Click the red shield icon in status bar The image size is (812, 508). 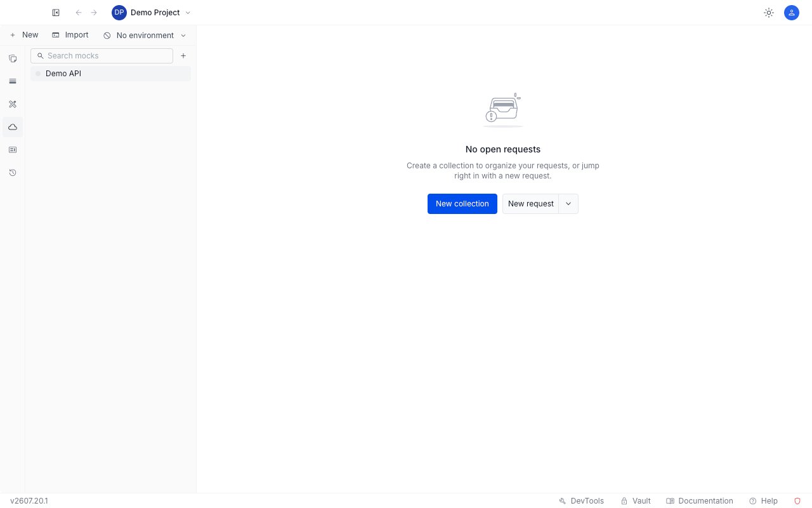(797, 501)
